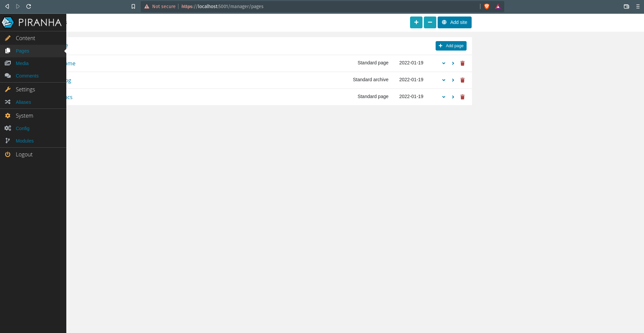644x333 pixels.
Task: Click the Add site button
Action: tap(454, 22)
